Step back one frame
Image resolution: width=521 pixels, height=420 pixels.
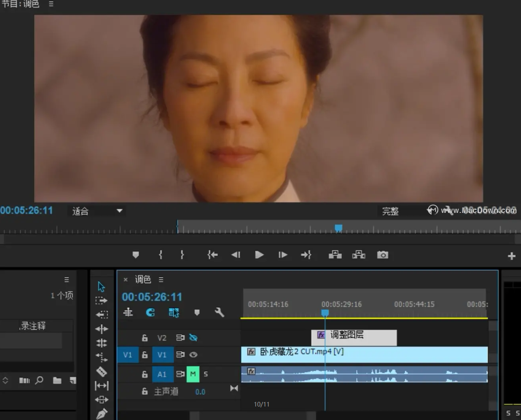(x=236, y=255)
